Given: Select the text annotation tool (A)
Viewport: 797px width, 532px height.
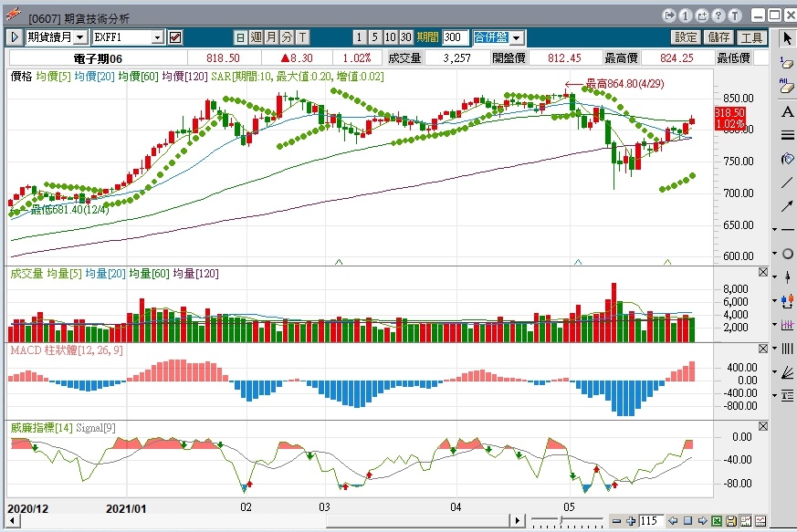Looking at the screenshot, I should pos(787,112).
